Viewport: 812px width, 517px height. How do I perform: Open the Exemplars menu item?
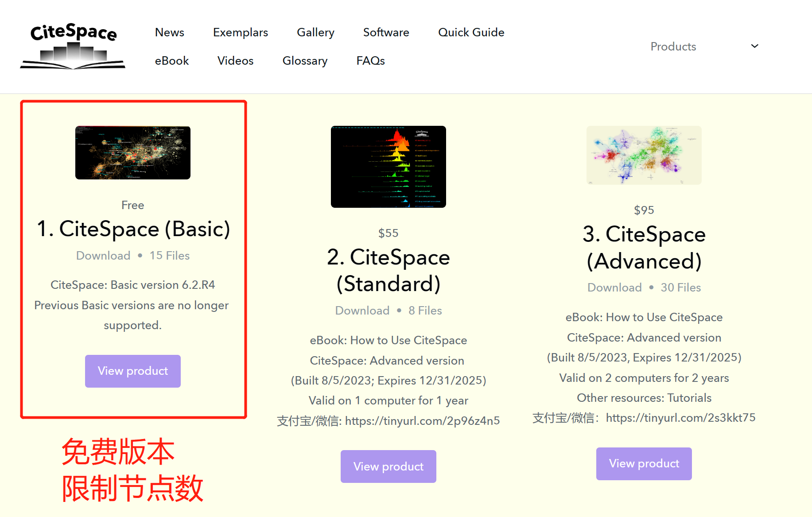pos(241,32)
